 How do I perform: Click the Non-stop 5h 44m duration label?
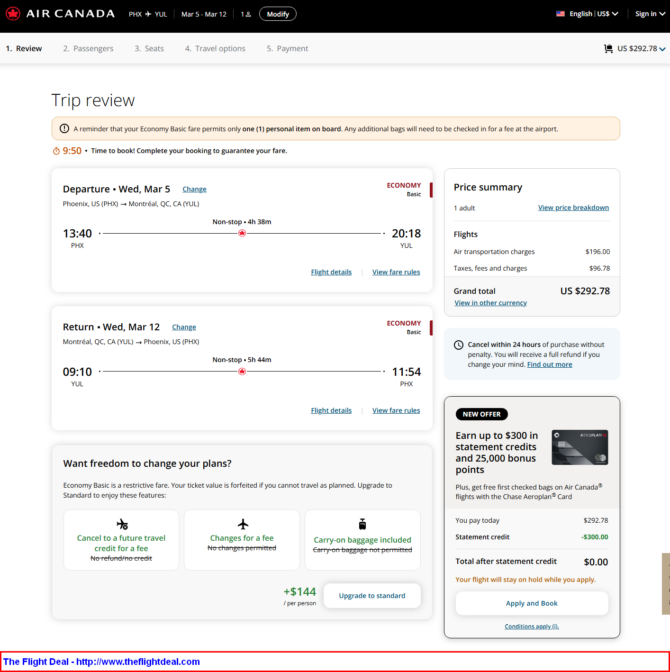[x=242, y=360]
